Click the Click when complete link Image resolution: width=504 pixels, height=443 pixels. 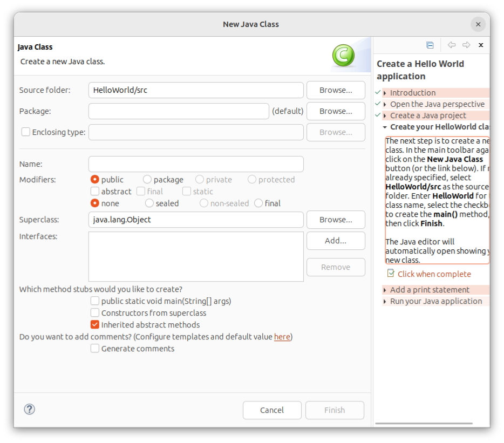[x=434, y=274]
